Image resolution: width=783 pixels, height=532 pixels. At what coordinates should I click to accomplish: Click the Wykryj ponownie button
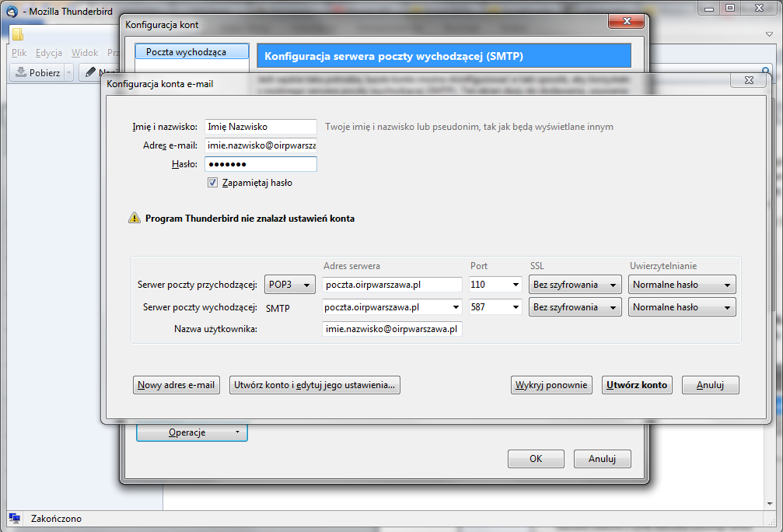coord(551,385)
